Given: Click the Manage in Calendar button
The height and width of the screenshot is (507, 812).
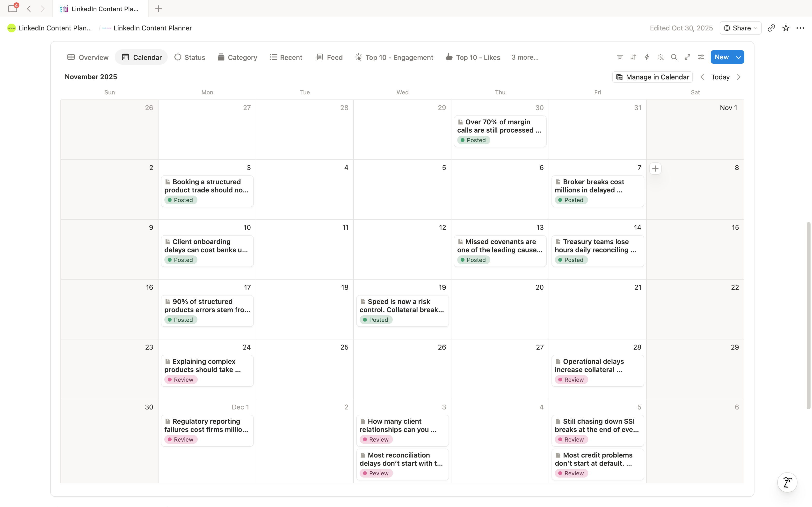Looking at the screenshot, I should click(652, 77).
